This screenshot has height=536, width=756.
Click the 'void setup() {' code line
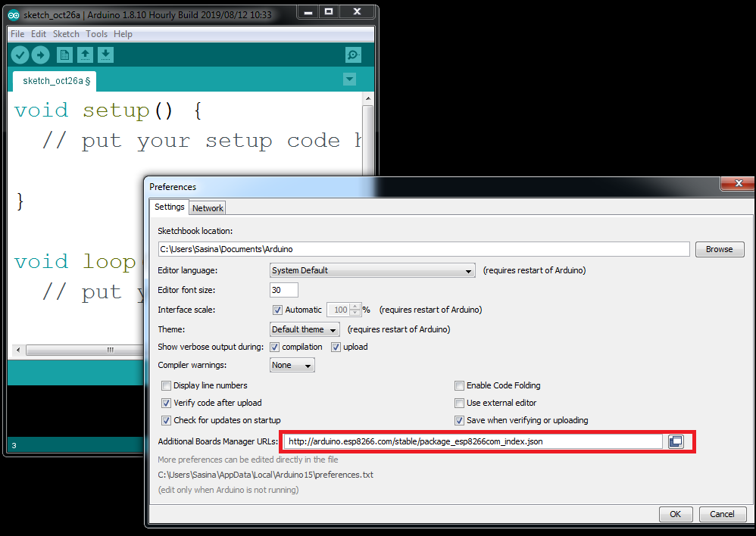(108, 111)
